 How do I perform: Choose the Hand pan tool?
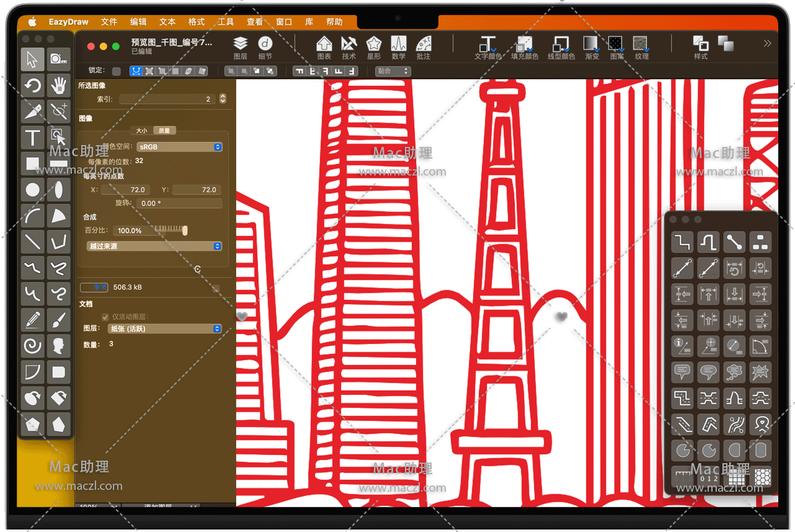(x=59, y=86)
